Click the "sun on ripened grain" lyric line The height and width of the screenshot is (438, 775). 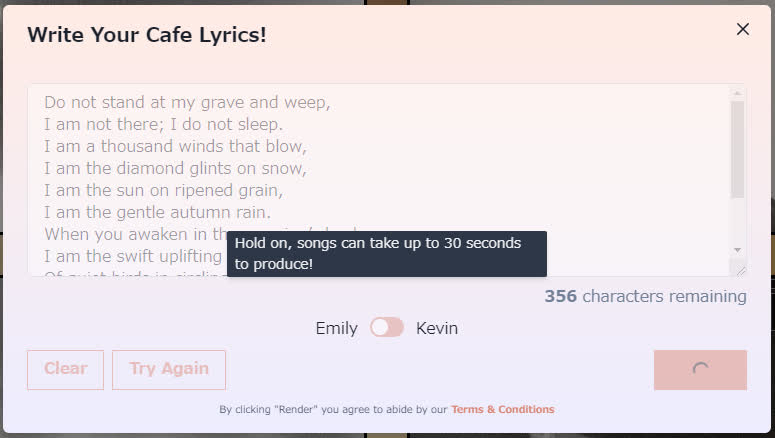(x=163, y=190)
